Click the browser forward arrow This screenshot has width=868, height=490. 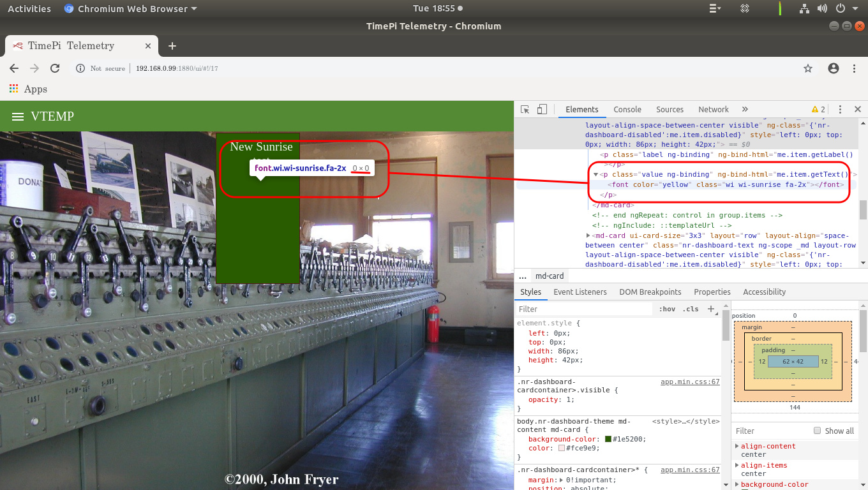pos(34,68)
